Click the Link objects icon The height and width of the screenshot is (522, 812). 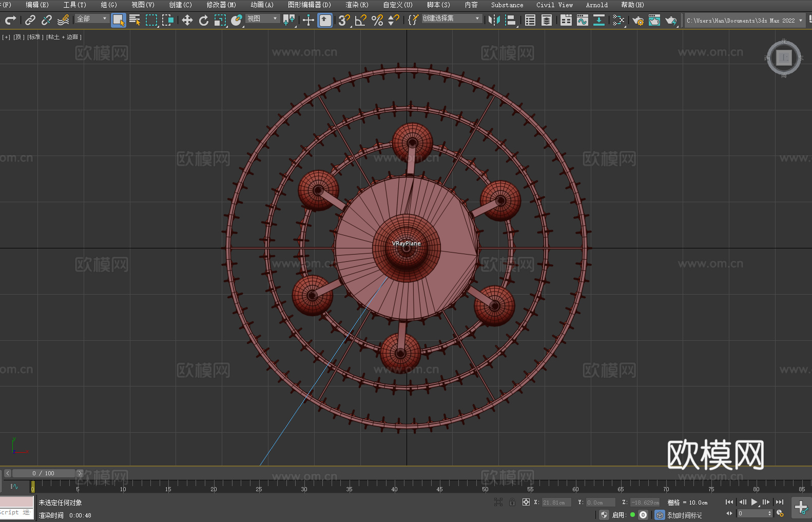tap(30, 20)
